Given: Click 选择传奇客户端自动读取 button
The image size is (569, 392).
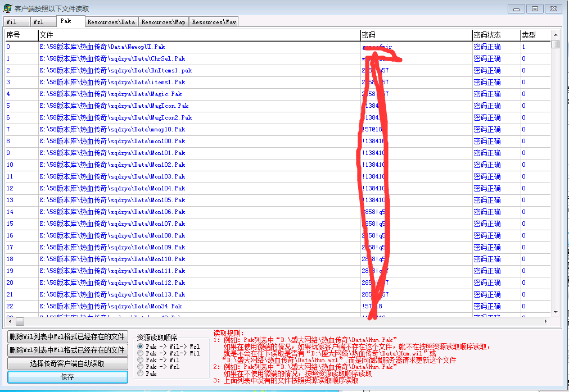Looking at the screenshot, I should tap(67, 363).
